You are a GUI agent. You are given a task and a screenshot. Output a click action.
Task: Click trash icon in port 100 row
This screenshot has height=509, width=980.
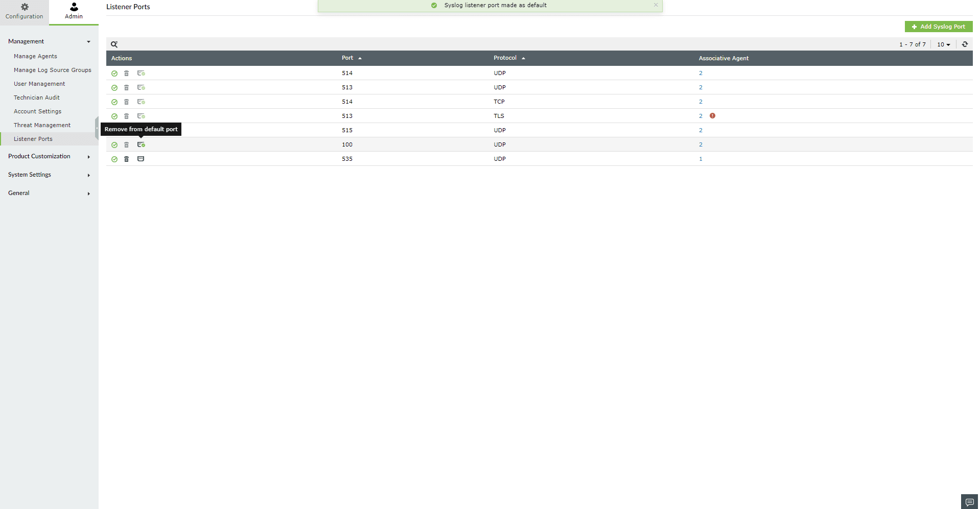point(127,145)
